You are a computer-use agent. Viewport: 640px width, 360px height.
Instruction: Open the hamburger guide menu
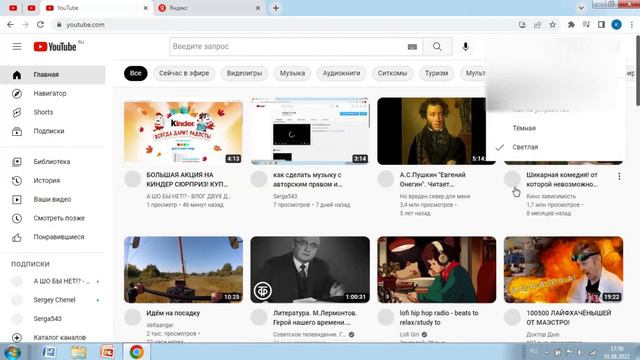[17, 47]
